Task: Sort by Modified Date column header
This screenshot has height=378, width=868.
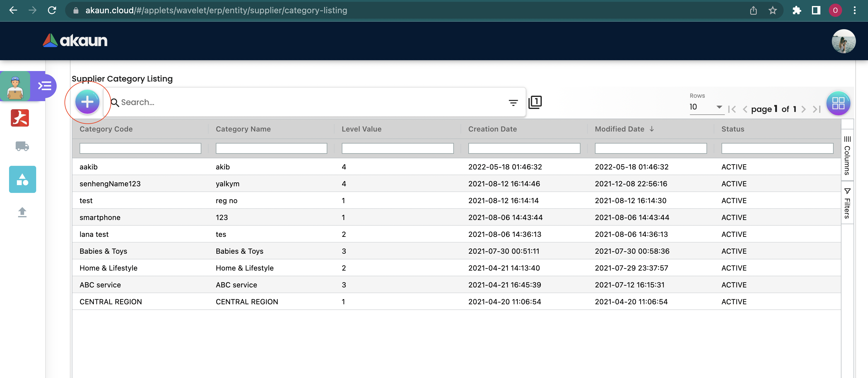Action: [x=619, y=129]
